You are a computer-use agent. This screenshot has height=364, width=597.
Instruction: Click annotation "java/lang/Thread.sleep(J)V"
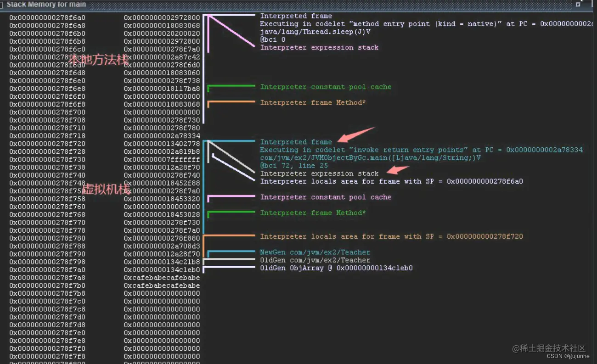click(315, 32)
